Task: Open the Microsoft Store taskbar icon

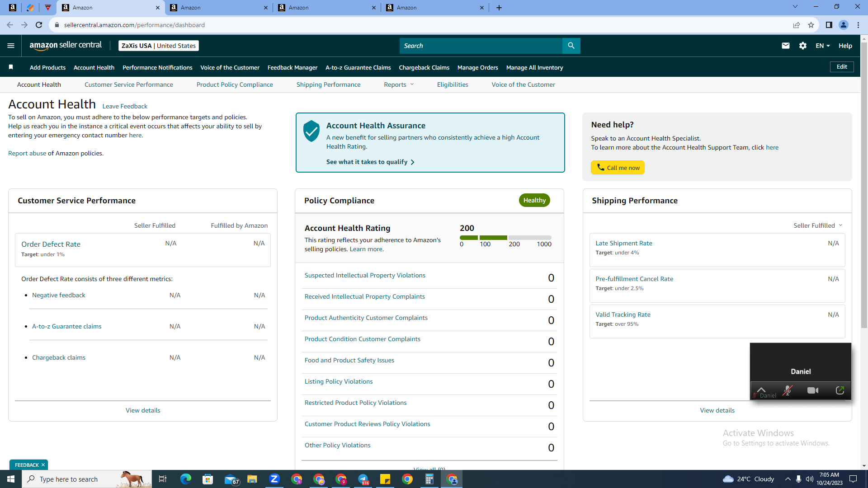Action: point(208,479)
